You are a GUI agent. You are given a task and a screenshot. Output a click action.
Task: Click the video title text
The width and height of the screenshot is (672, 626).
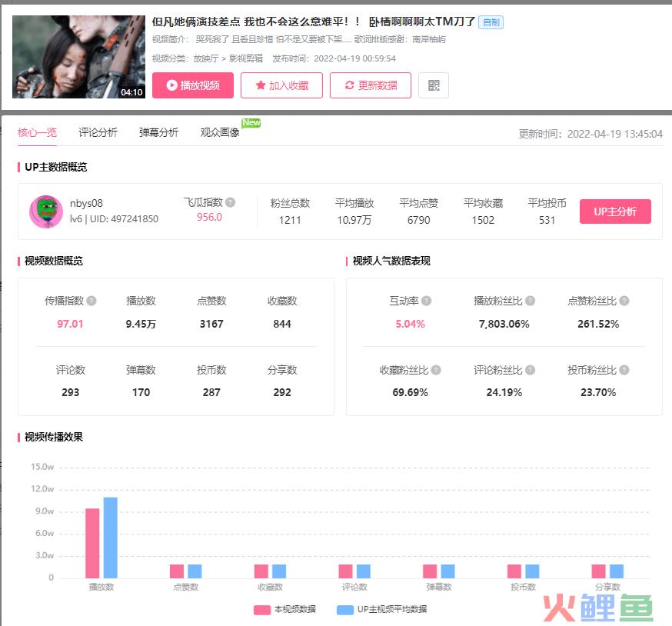314,22
